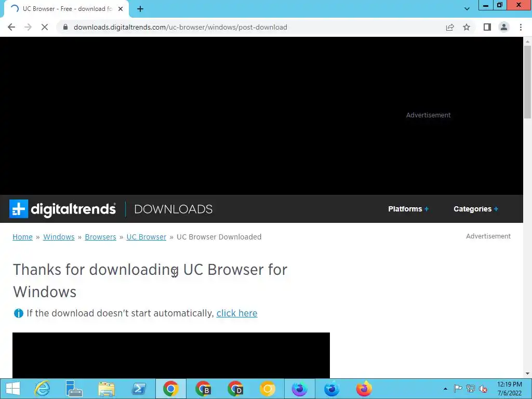
Task: Switch to Chrome taskbar icon
Action: tap(170, 389)
